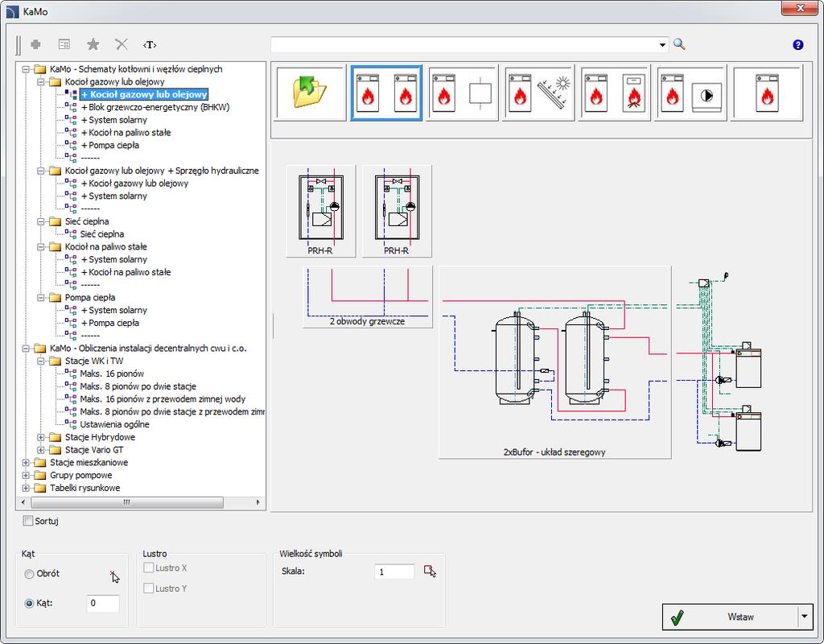Image resolution: width=824 pixels, height=644 pixels.
Task: Select the first PRH-R schematic
Action: 320,212
